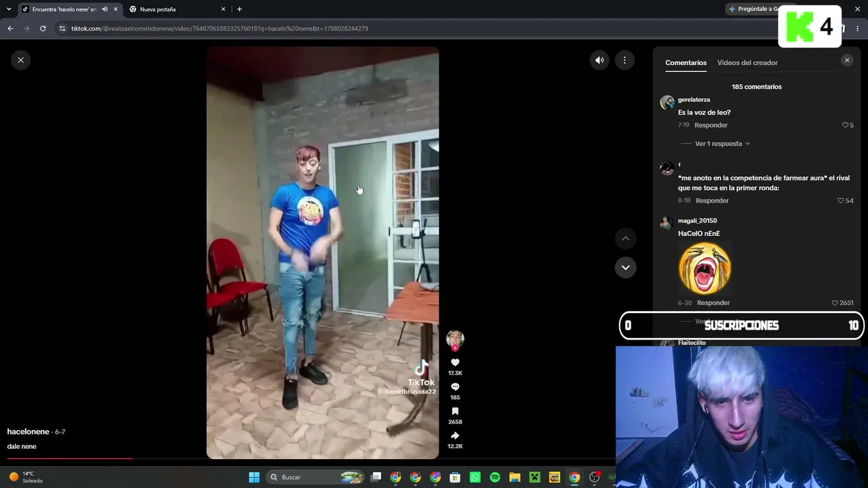The height and width of the screenshot is (488, 868).
Task: Open Windows Start menu
Action: [254, 477]
